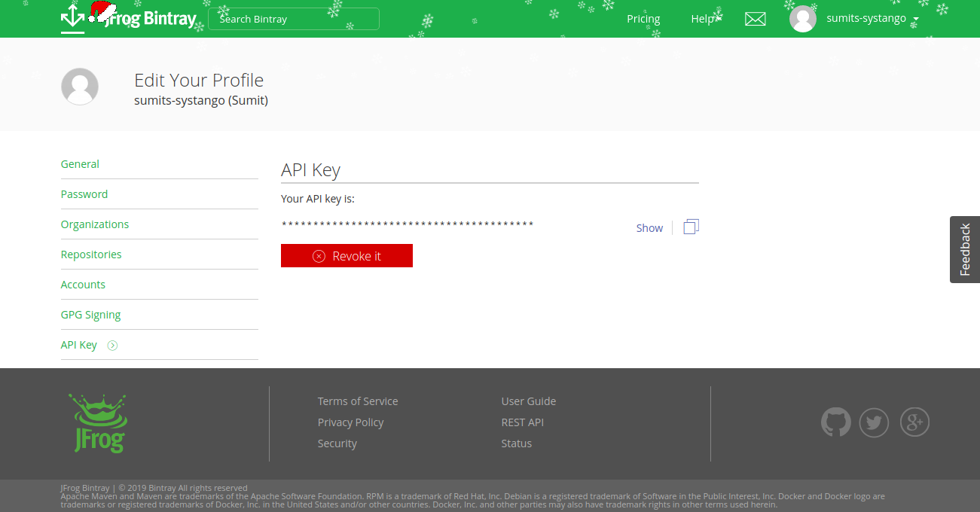This screenshot has width=980, height=512.
Task: Click the JFrog Bintray logo in header
Action: coord(128,17)
